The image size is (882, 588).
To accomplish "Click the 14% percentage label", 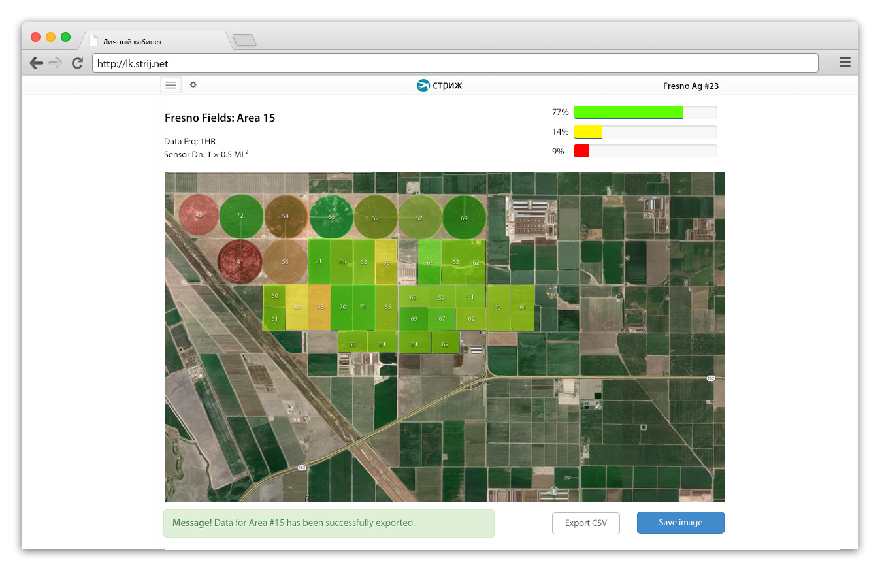I will [561, 132].
